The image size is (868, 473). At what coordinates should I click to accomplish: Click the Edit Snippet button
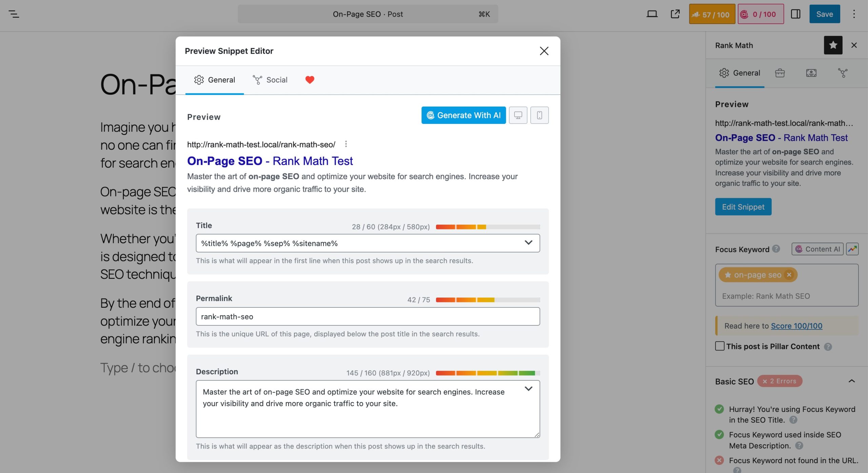[743, 207]
